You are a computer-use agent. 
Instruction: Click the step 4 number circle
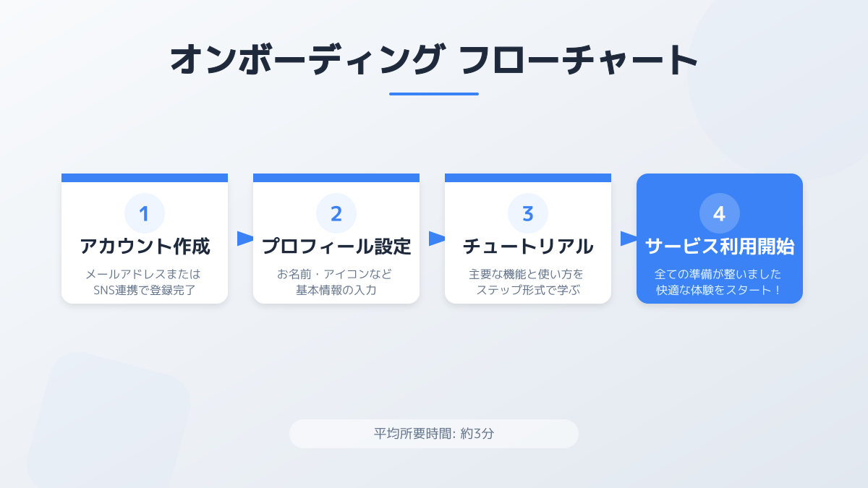[720, 213]
